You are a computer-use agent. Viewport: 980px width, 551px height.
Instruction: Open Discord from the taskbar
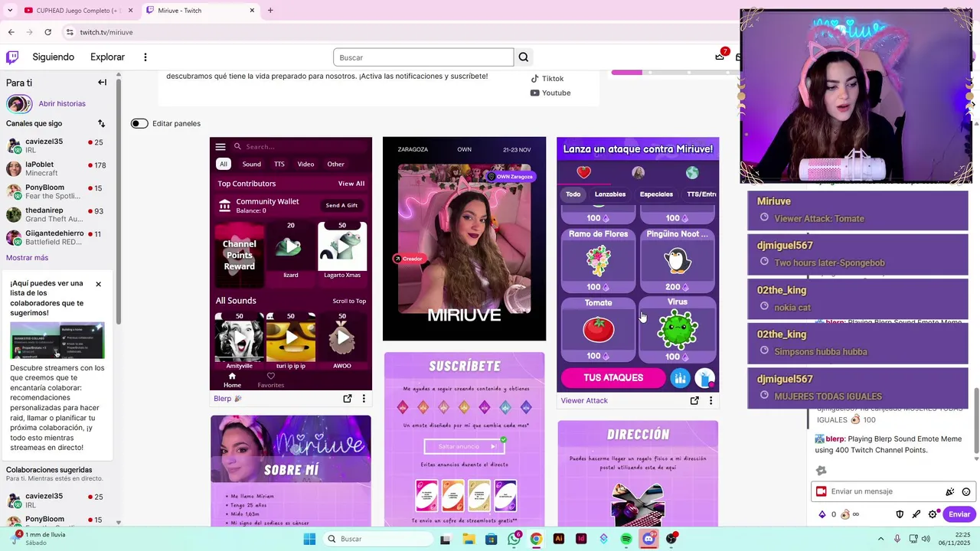coord(648,539)
